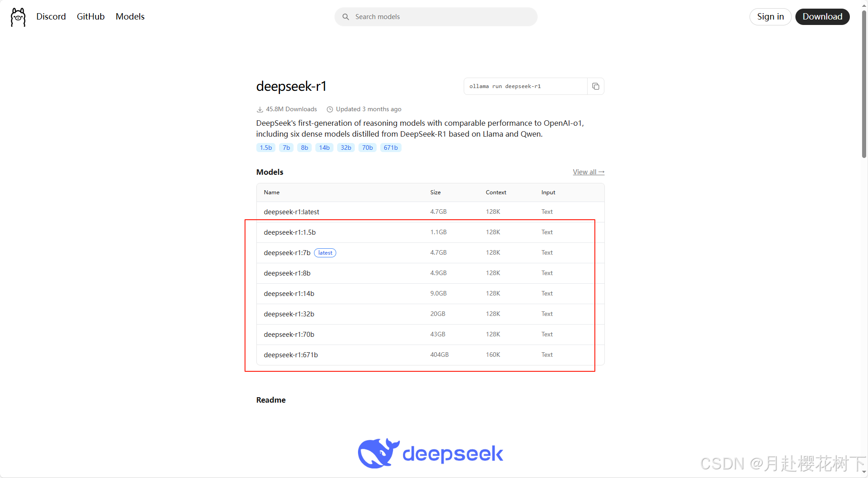Screen dimensions: 868x478
Task: Click the 20GB size cell
Action: click(x=438, y=314)
